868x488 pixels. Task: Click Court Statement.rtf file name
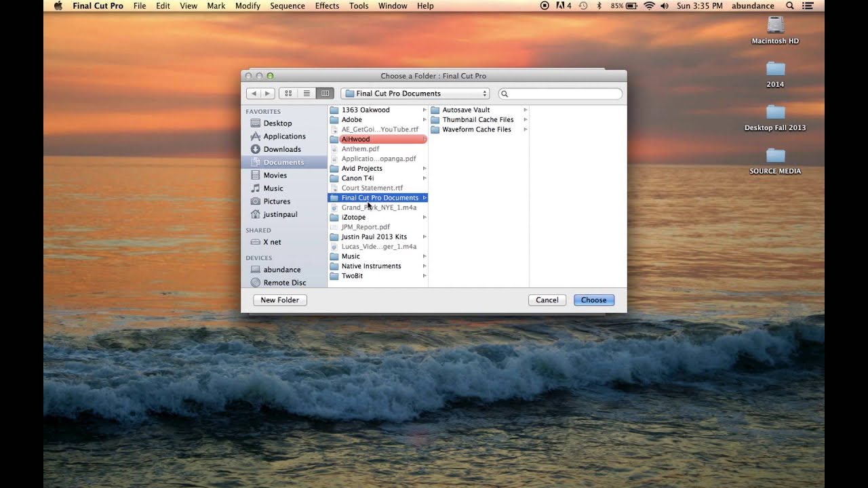click(x=372, y=188)
